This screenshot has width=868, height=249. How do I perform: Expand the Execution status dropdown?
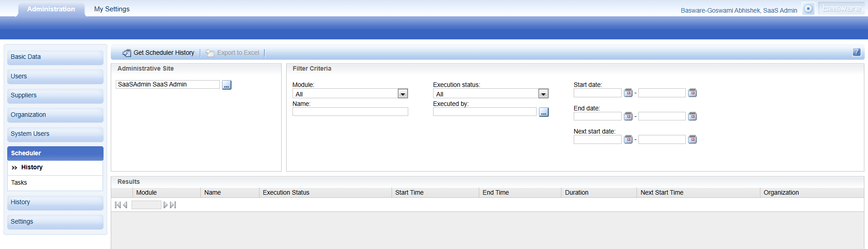click(543, 94)
